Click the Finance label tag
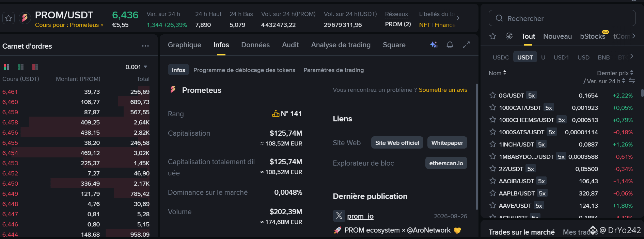This screenshot has width=644, height=239. pyautogui.click(x=445, y=25)
